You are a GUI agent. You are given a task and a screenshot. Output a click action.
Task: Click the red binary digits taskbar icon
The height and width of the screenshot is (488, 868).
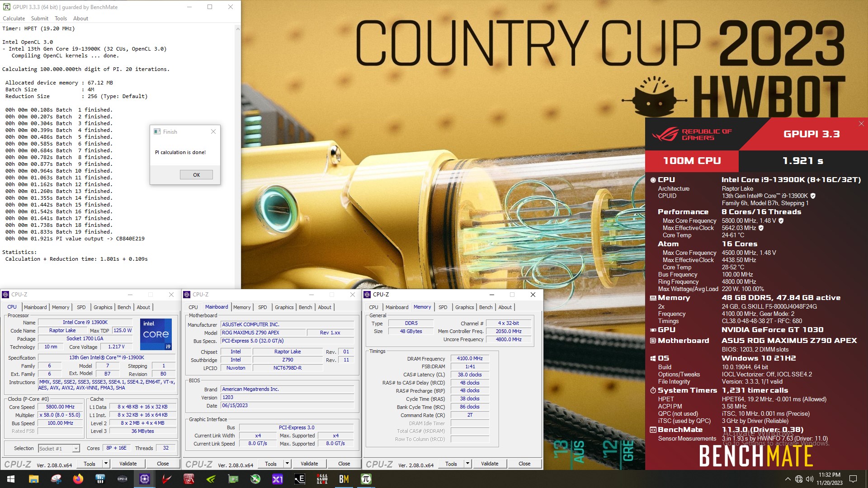322,479
